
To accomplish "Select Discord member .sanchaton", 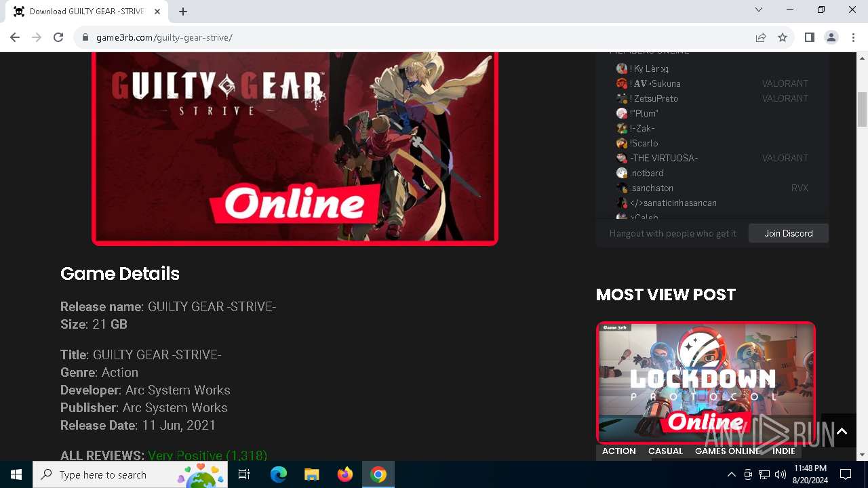I will tap(645, 188).
